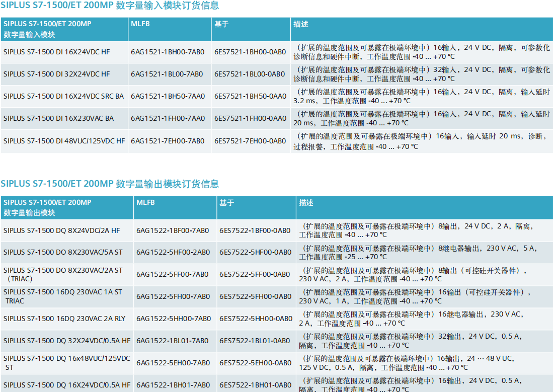Click base number 6ES7521-1FH00-0AA0
This screenshot has width=553, height=392.
(x=251, y=119)
